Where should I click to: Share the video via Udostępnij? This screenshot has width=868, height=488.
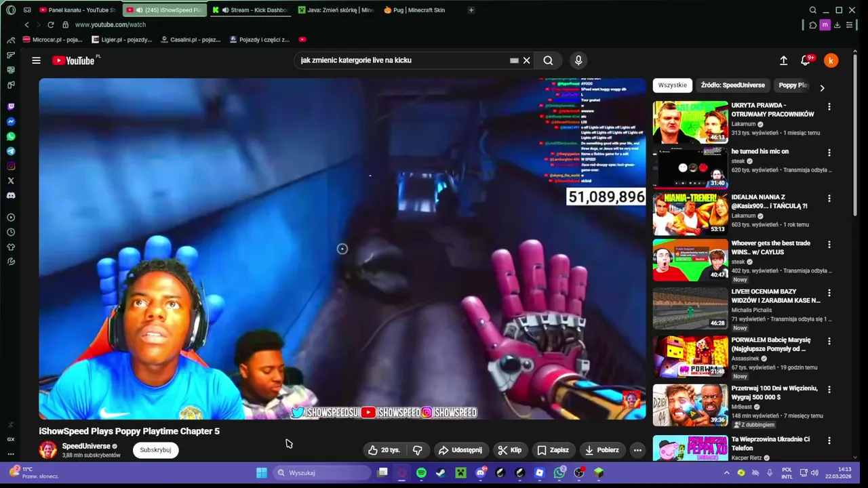point(460,450)
